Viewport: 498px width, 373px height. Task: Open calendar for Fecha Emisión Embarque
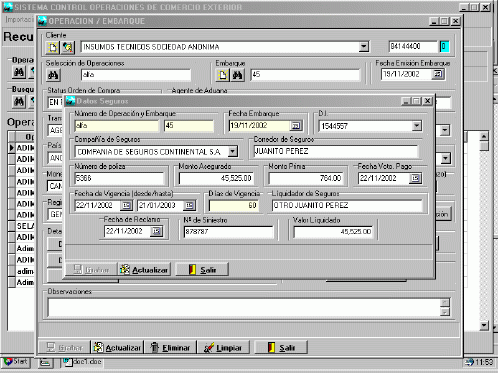pyautogui.click(x=437, y=74)
